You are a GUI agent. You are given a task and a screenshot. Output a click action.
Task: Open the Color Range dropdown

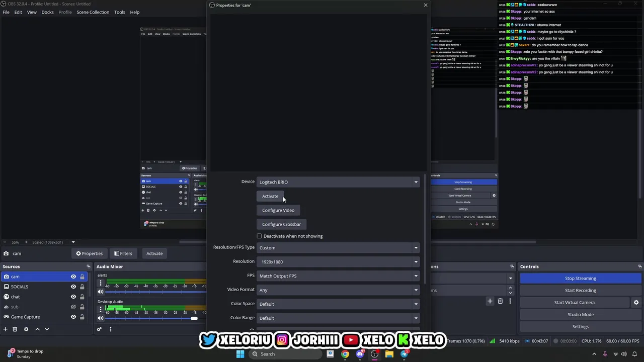coord(338,318)
